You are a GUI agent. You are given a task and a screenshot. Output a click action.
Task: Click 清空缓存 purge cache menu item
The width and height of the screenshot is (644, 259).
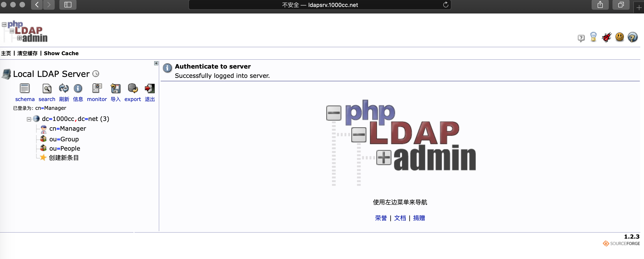click(x=28, y=53)
